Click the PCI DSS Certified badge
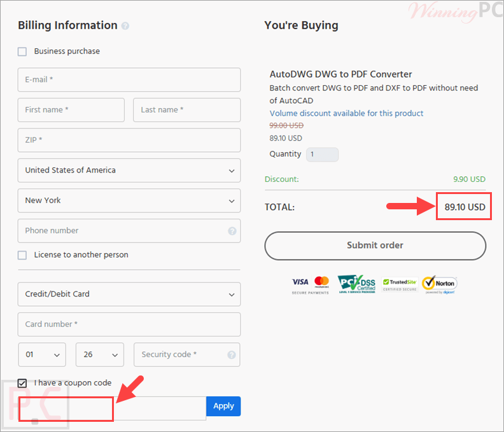The width and height of the screenshot is (504, 432). [357, 284]
